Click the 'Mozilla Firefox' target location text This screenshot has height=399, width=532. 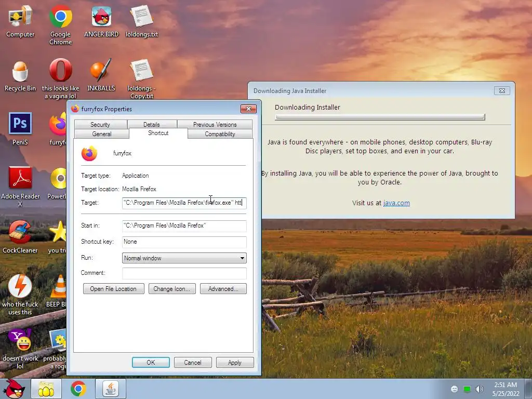click(139, 189)
